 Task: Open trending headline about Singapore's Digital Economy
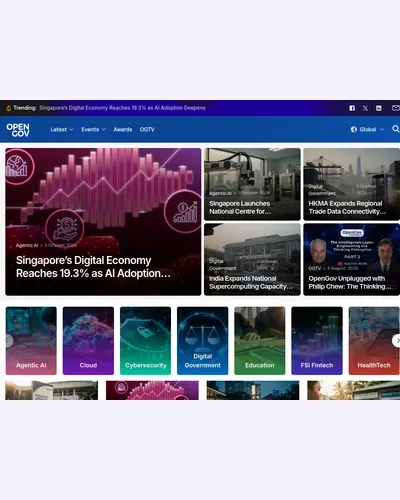click(122, 108)
